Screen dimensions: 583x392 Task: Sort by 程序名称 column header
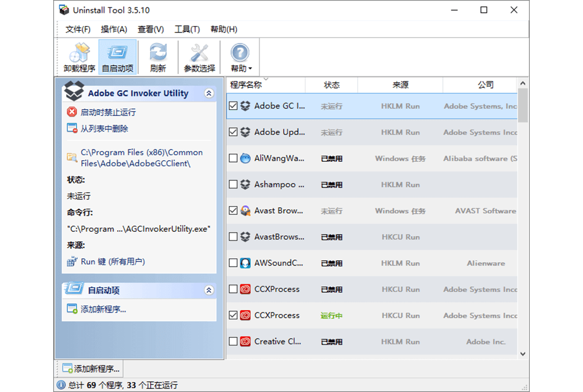click(266, 85)
